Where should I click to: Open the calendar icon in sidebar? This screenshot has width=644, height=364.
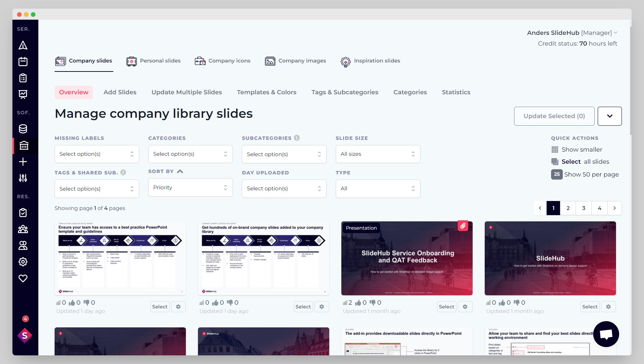pos(23,61)
